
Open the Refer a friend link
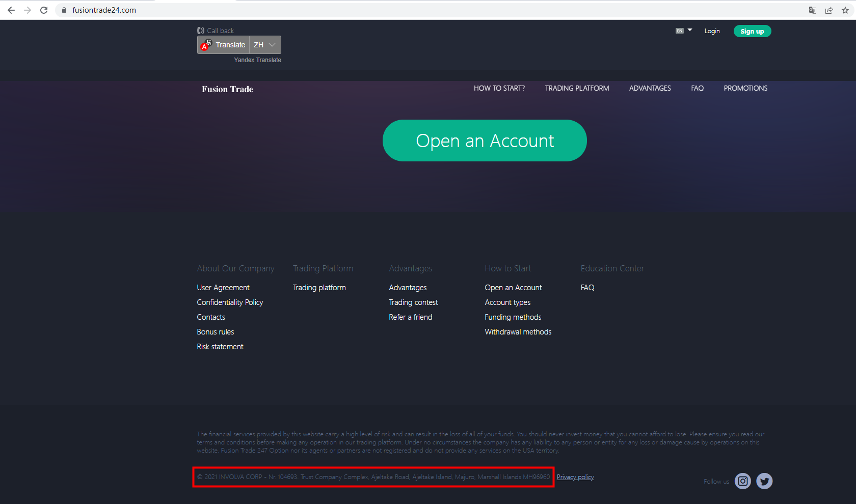(411, 317)
